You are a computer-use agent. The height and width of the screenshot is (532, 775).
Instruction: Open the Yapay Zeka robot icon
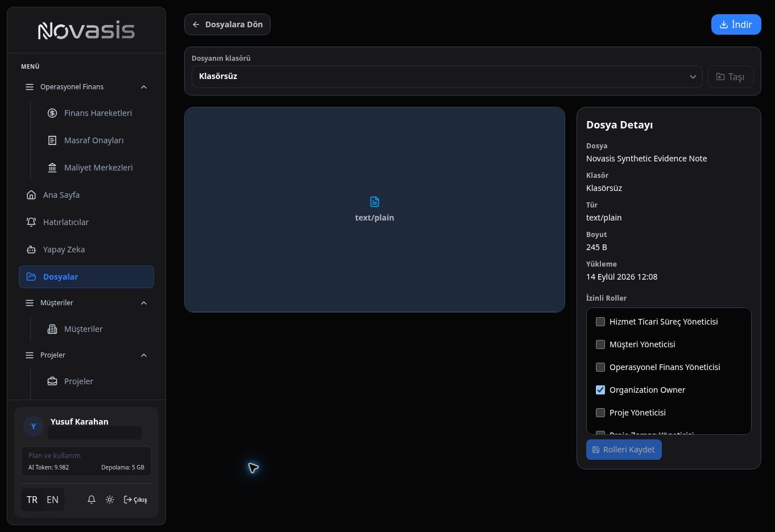(x=31, y=250)
